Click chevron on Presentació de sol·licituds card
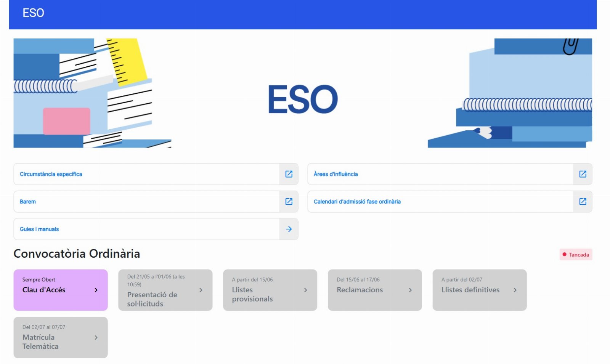 (201, 290)
